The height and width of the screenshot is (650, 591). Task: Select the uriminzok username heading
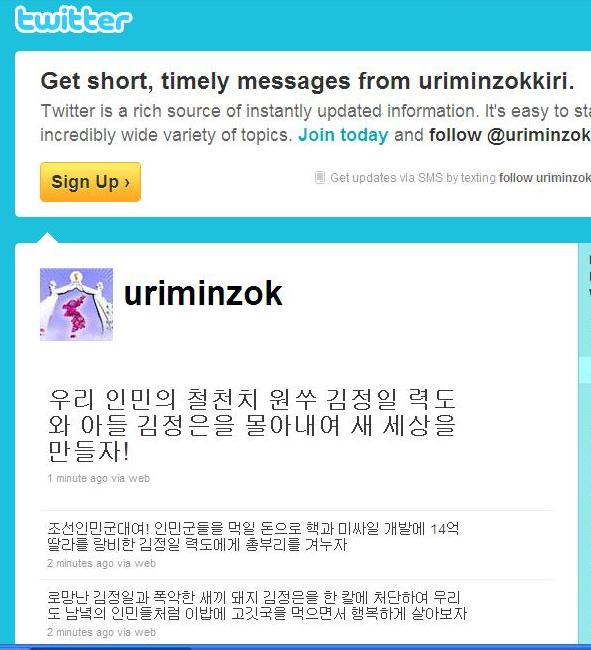203,293
